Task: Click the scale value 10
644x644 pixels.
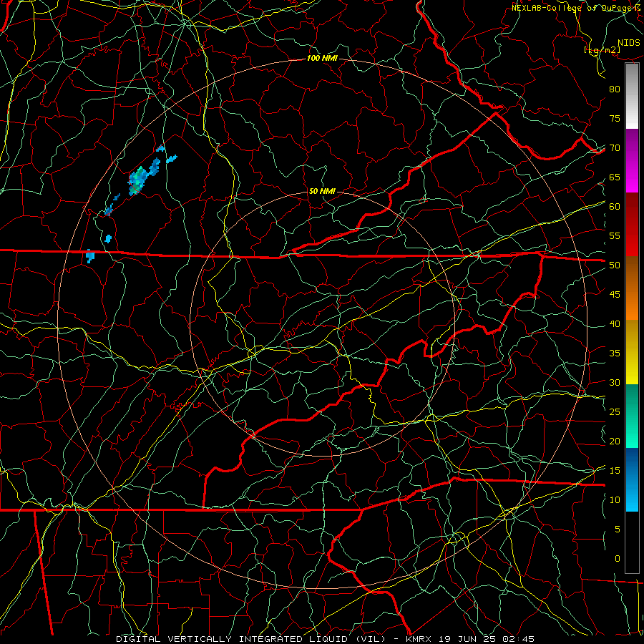Action: coord(615,500)
